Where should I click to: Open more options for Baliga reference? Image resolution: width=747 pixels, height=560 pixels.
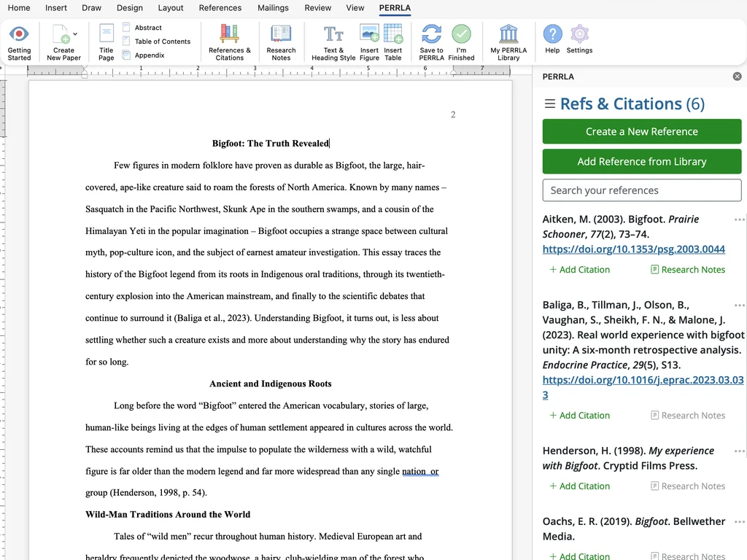pyautogui.click(x=740, y=306)
